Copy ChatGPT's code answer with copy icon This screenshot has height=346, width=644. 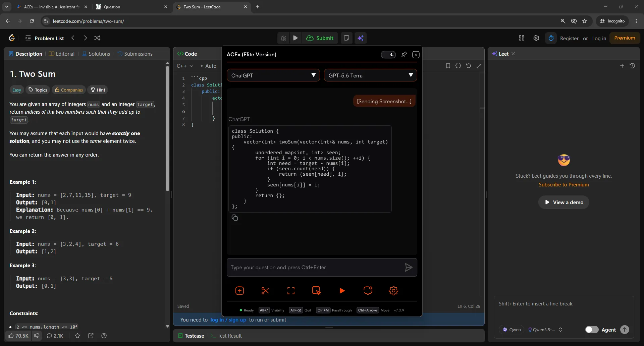235,218
